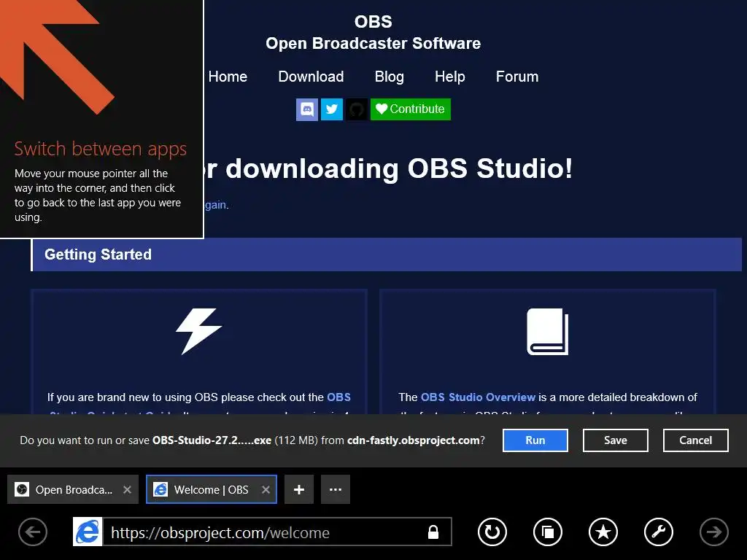Click the Internet Explorer site icon
Viewport: 747px width, 560px height.
[x=88, y=532]
